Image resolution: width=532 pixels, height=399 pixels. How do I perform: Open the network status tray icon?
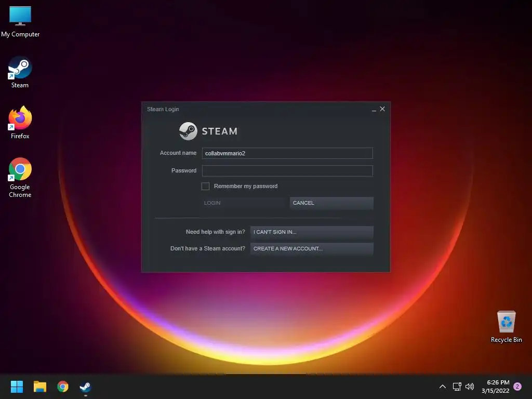pos(457,387)
